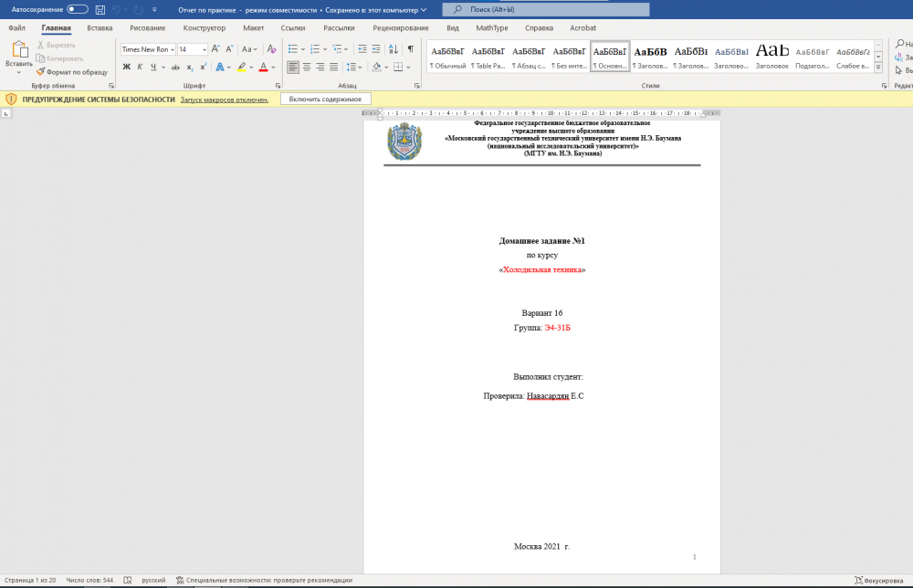Switch to the MathType ribbon tab
This screenshot has width=913, height=588.
492,28
